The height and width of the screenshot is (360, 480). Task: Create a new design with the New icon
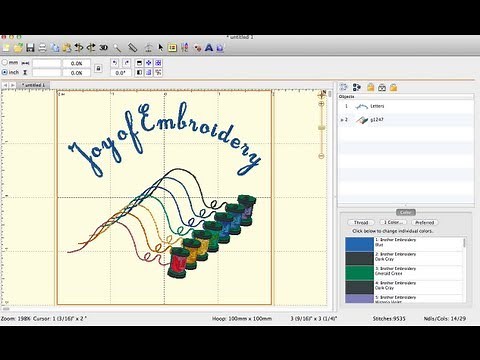click(x=6, y=48)
